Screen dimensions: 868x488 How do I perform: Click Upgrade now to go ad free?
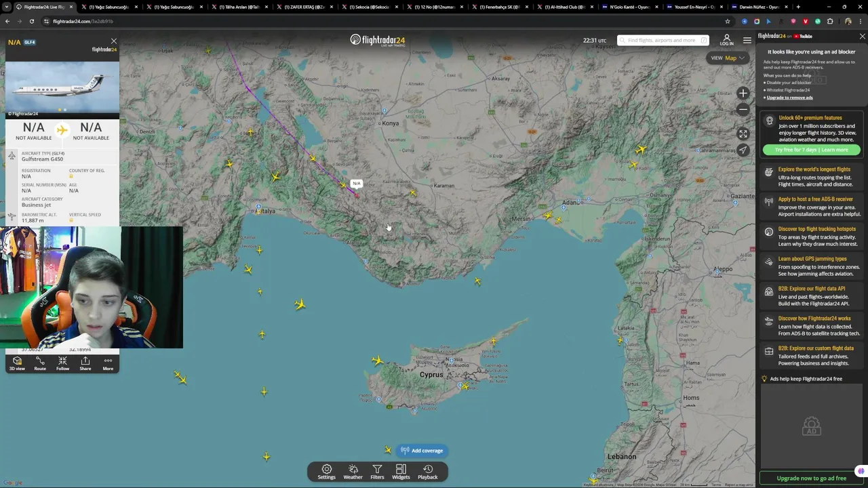[811, 478]
